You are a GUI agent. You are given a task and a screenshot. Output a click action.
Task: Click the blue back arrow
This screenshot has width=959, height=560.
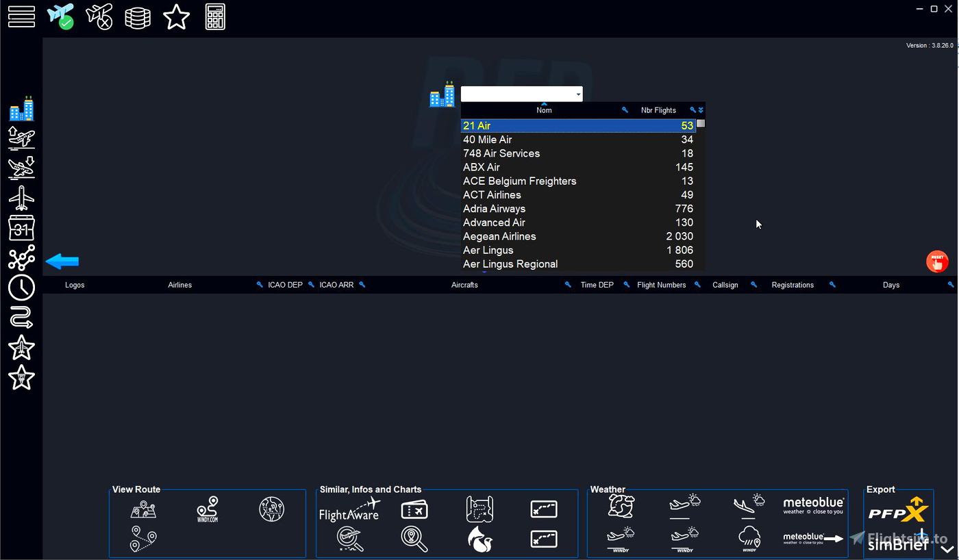click(x=62, y=261)
